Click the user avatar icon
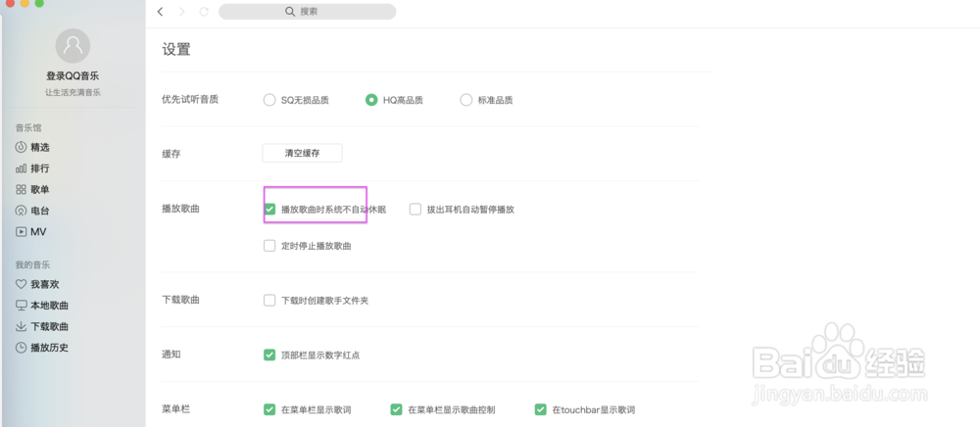Viewport: 980px width, 427px height. tap(73, 46)
